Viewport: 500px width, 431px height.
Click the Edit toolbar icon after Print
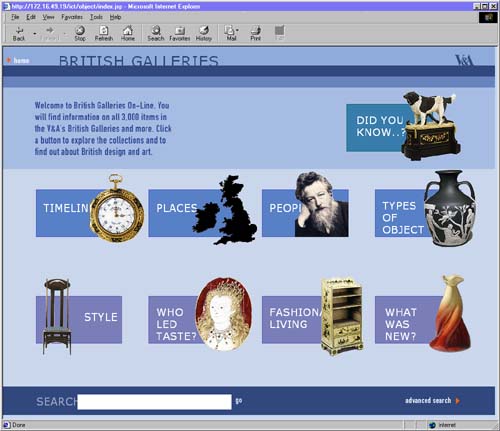coord(280,33)
